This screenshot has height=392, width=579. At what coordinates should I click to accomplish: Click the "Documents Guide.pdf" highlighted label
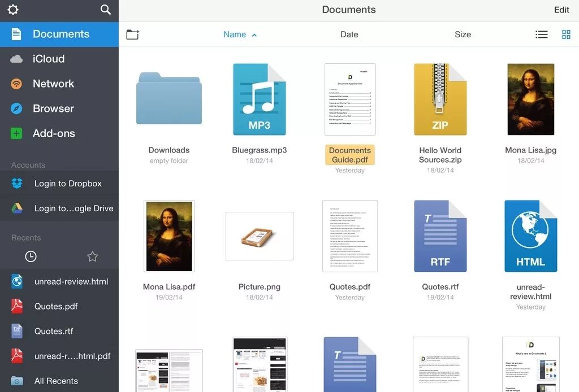click(x=349, y=155)
